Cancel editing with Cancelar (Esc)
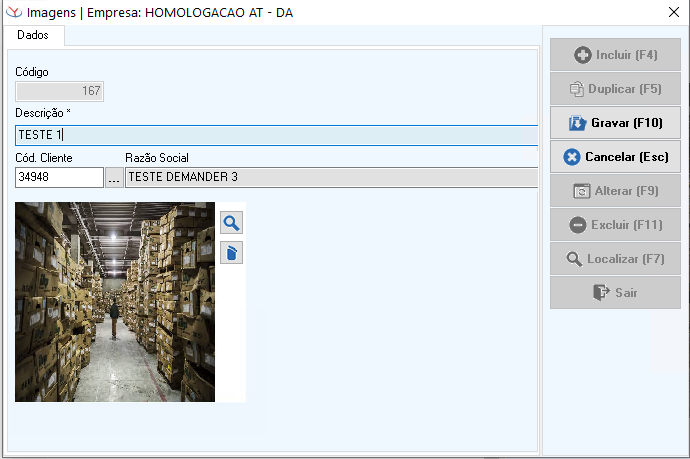Image resolution: width=690 pixels, height=459 pixels. tap(615, 157)
